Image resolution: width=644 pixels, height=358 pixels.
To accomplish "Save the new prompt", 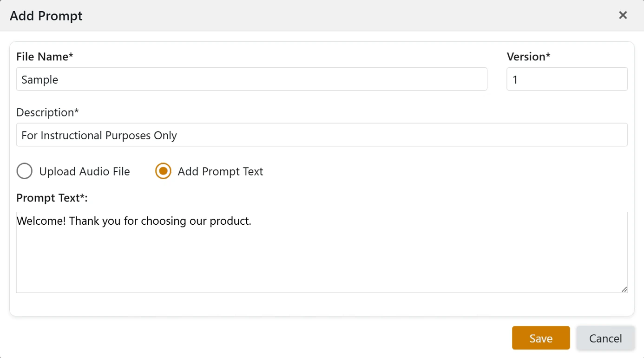I will [x=541, y=338].
